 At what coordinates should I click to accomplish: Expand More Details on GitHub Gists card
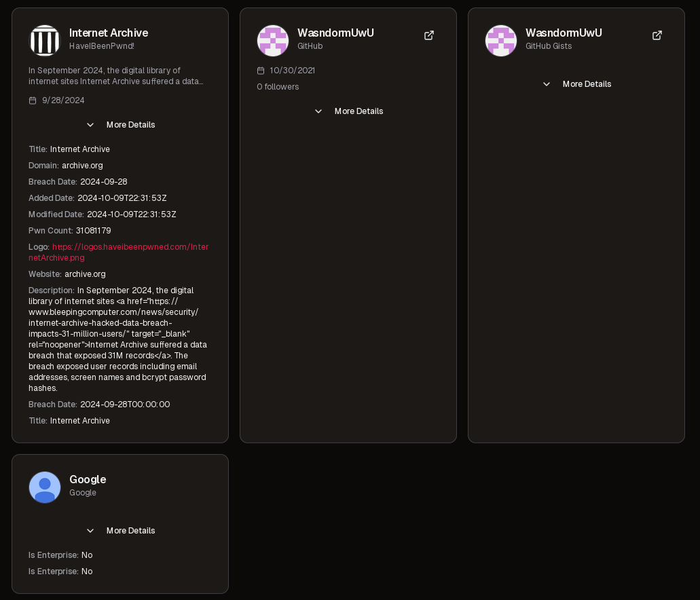pyautogui.click(x=576, y=84)
